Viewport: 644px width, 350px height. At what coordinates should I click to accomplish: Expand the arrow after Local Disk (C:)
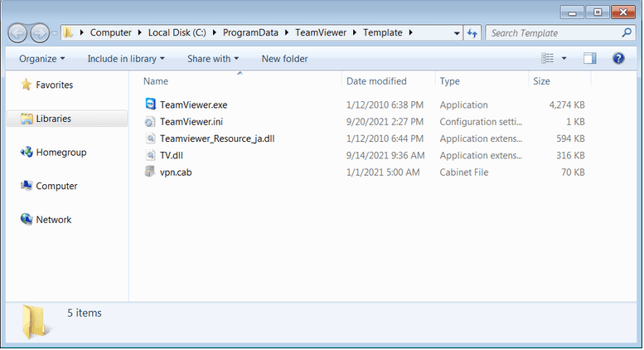(x=215, y=32)
